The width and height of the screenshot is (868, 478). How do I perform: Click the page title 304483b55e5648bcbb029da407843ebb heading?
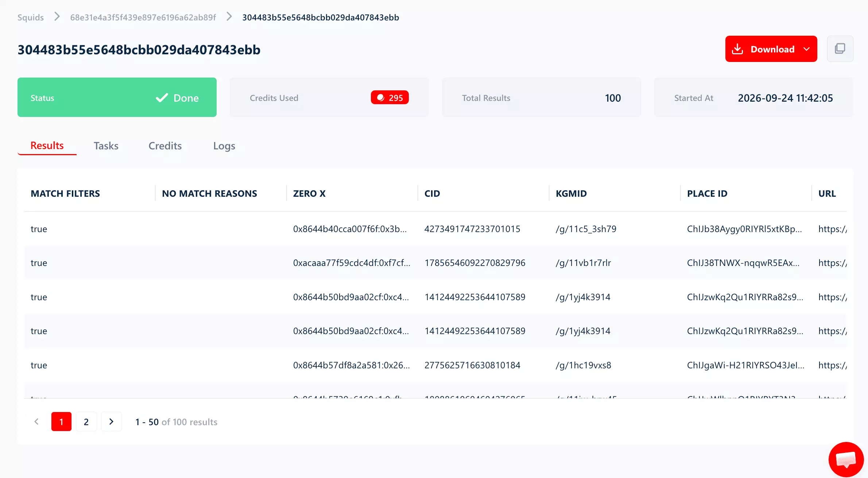coord(139,50)
